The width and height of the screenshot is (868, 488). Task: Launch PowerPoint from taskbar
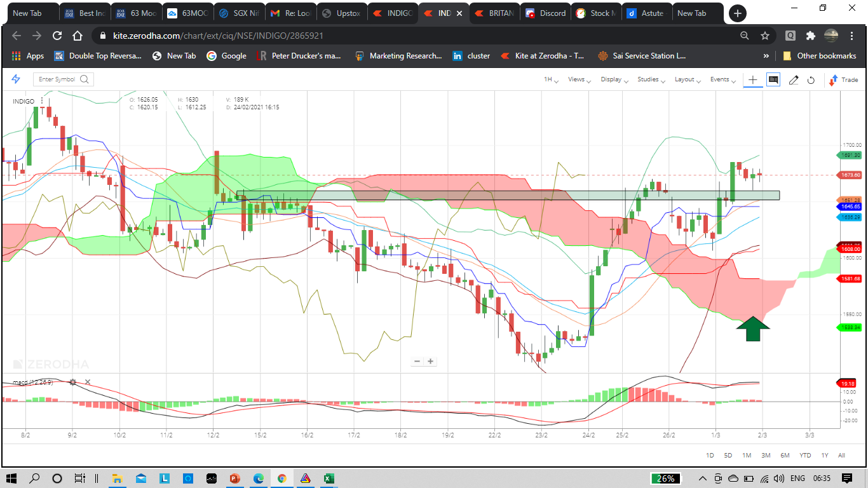(x=234, y=478)
